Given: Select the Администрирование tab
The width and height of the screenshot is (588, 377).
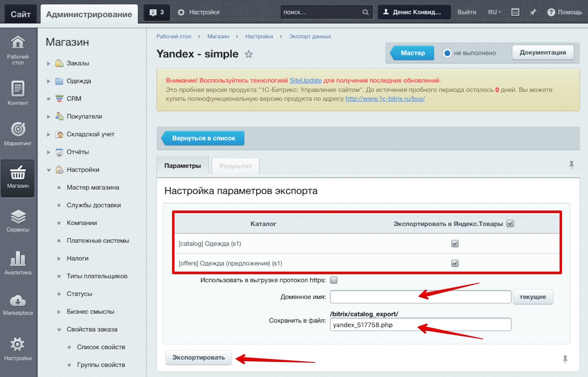Looking at the screenshot, I should pos(89,14).
